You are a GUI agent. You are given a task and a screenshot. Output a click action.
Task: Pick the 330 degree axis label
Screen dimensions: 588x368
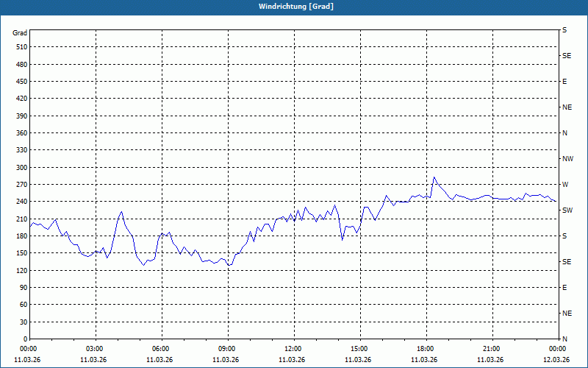(22, 150)
